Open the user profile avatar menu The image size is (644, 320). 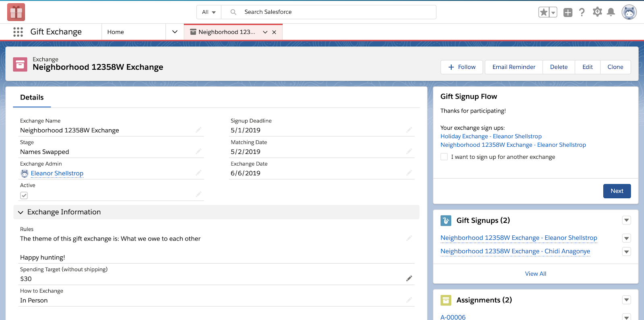coord(629,12)
